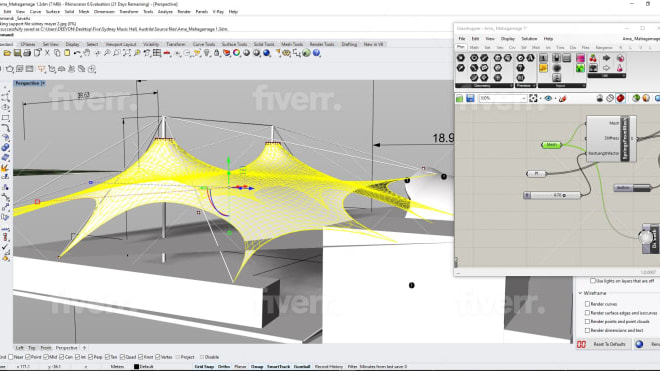Click the cherries icon in Grasshopper Util panel
This screenshot has height=371, width=660.
(593, 58)
